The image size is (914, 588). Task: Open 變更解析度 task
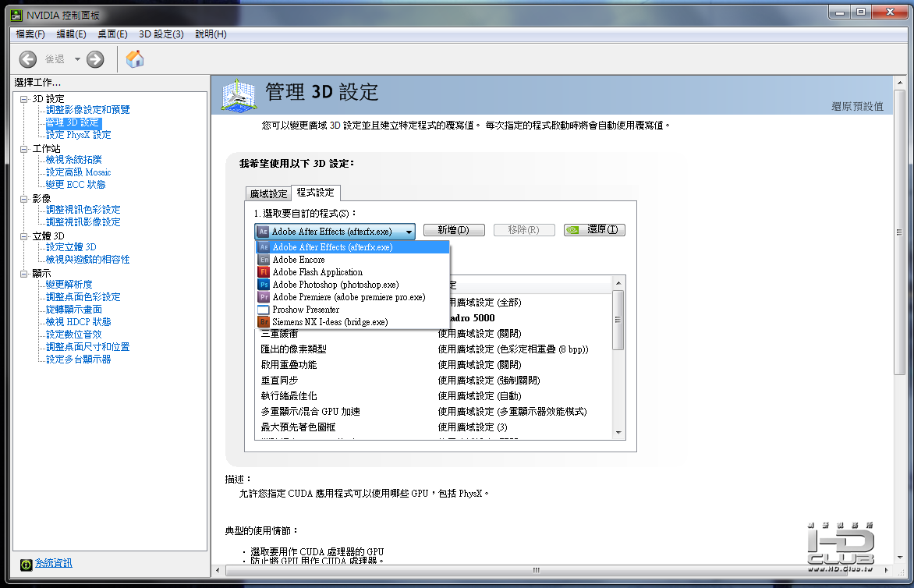[x=69, y=285]
